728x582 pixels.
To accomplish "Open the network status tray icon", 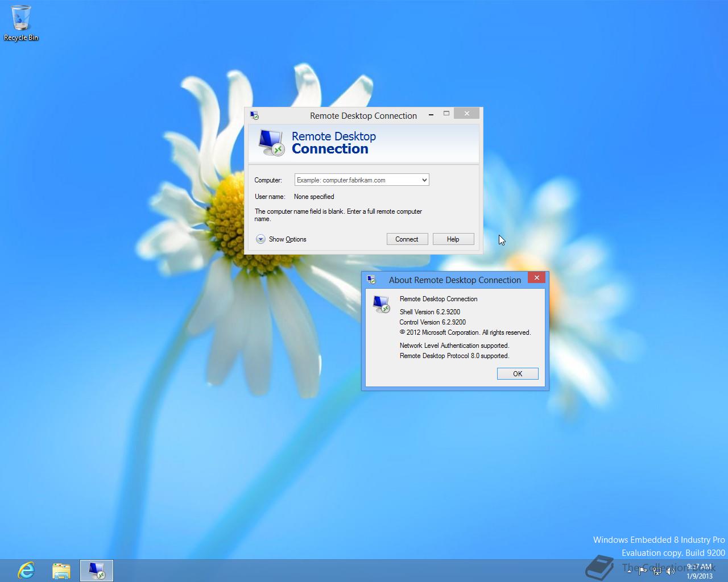I will pyautogui.click(x=657, y=570).
